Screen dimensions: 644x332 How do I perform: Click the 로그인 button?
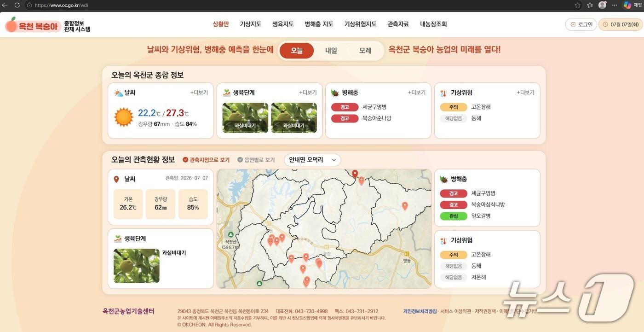[x=581, y=24]
